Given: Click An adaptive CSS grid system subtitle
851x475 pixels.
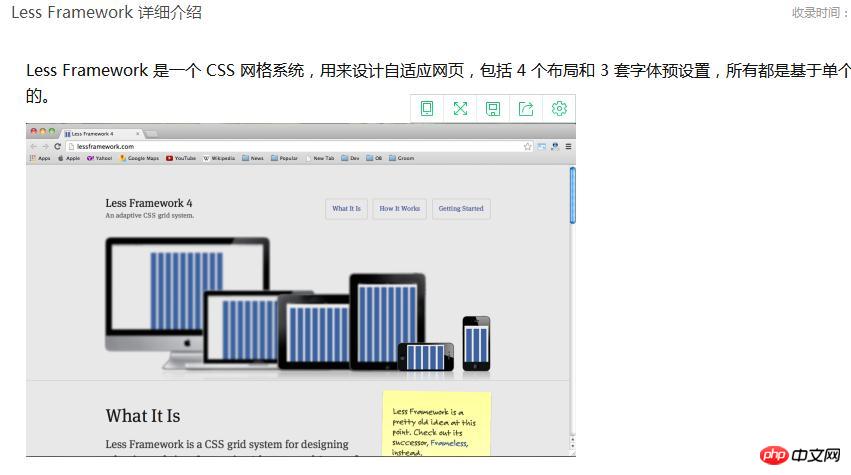Looking at the screenshot, I should [x=149, y=216].
